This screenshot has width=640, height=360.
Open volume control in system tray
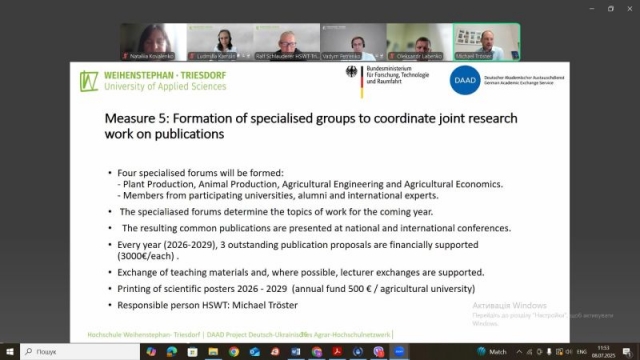pyautogui.click(x=569, y=351)
